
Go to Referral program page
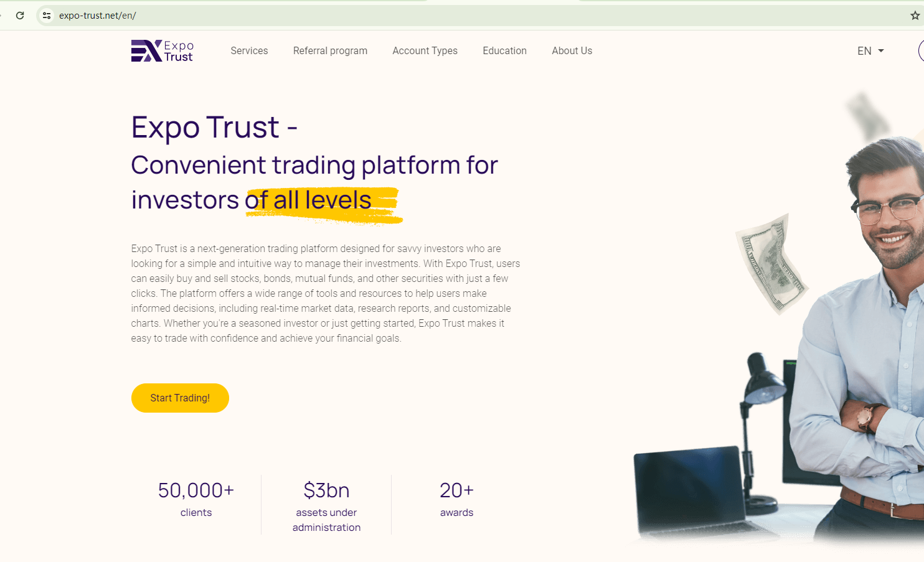(x=330, y=51)
